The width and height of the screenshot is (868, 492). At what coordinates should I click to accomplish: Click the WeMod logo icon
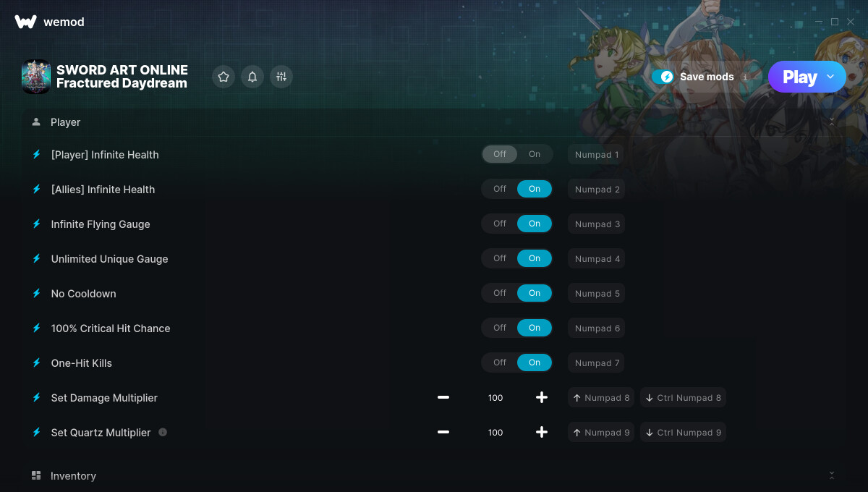(25, 22)
